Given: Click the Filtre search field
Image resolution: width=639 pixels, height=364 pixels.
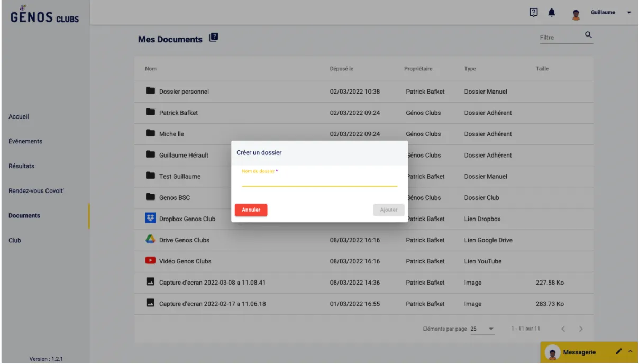Looking at the screenshot, I should pos(558,38).
